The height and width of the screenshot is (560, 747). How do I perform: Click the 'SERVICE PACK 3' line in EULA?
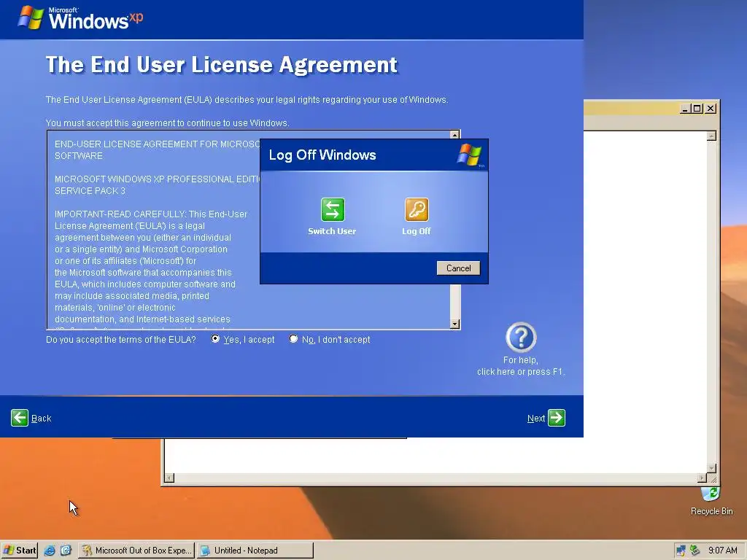90,191
